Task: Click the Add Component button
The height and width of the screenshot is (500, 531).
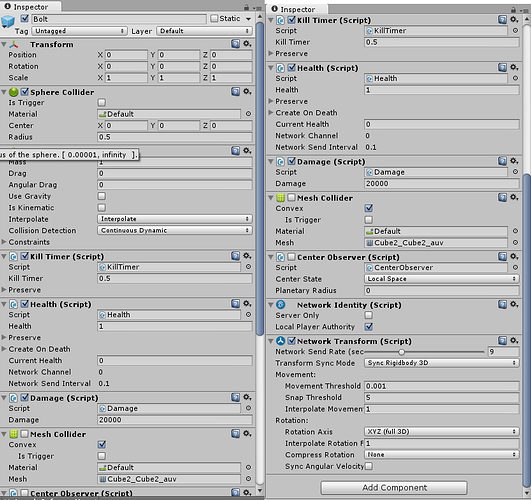Action: click(394, 488)
